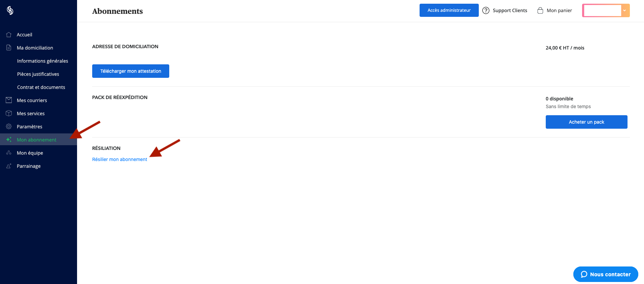Image resolution: width=644 pixels, height=284 pixels.
Task: Click the Accès administrateur button
Action: tap(449, 10)
